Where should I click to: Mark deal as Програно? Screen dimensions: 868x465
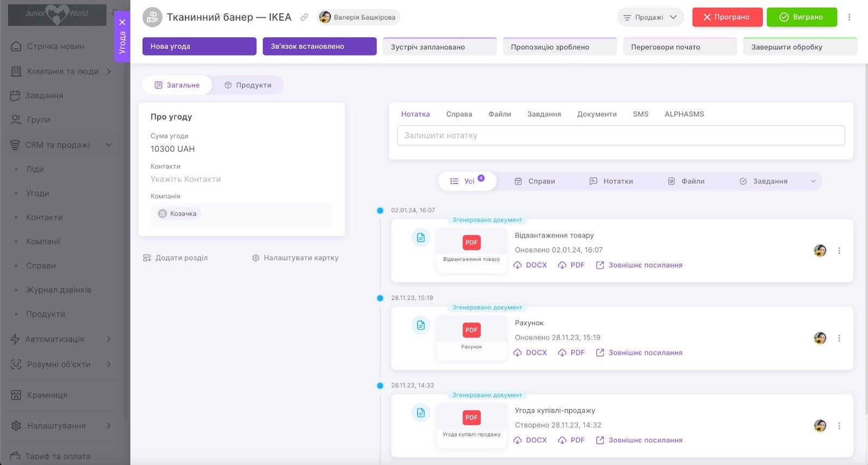727,17
